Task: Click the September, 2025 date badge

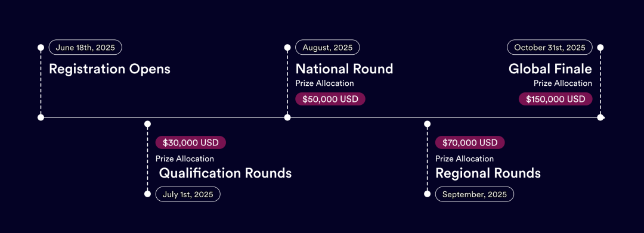Action: point(475,194)
